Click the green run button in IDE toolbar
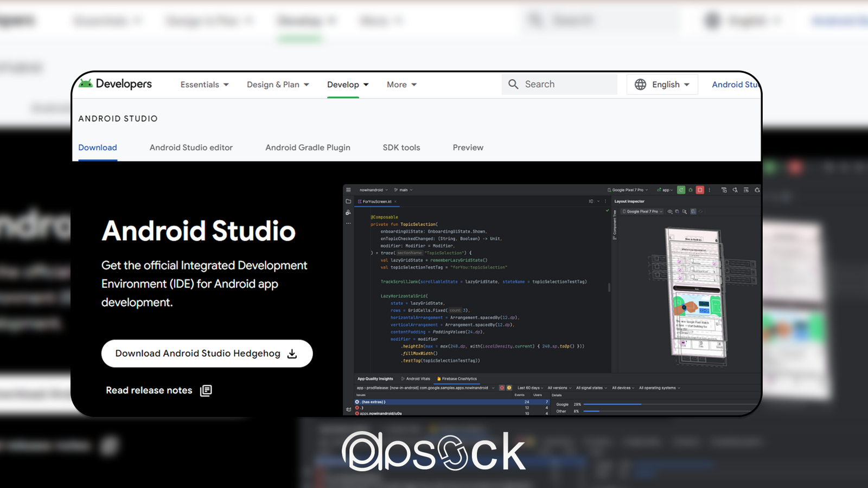This screenshot has width=868, height=488. [x=681, y=190]
